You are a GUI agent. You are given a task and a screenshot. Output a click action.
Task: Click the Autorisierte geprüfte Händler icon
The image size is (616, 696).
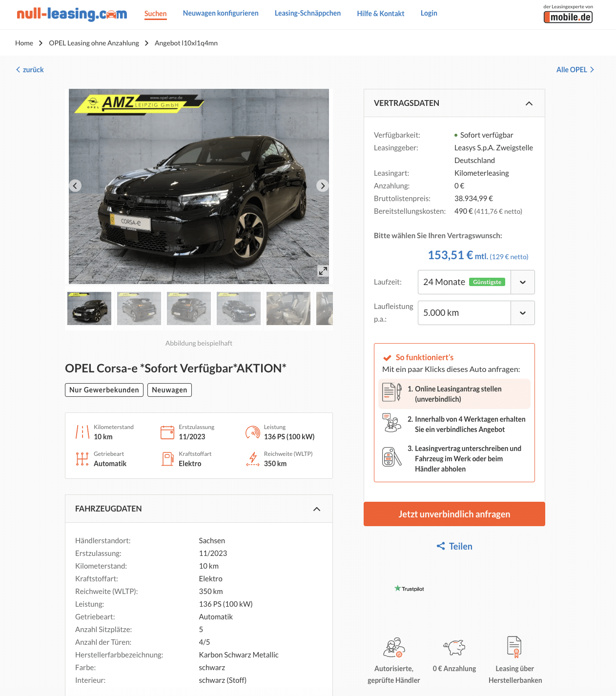click(394, 647)
